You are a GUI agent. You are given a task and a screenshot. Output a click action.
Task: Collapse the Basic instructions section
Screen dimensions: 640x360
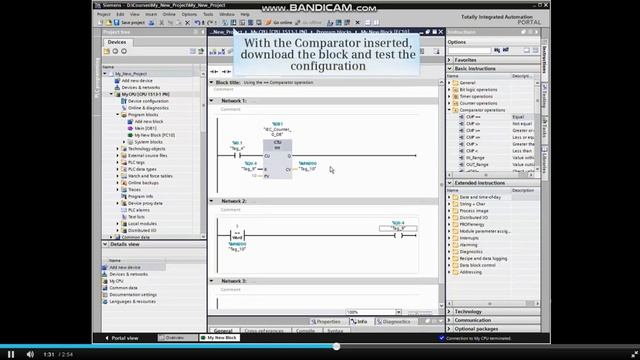click(x=450, y=69)
